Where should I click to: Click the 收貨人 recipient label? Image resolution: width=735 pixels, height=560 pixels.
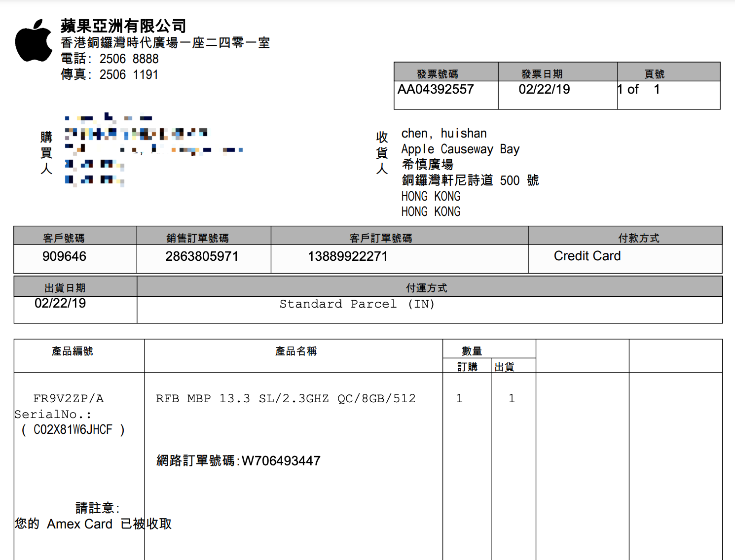click(x=382, y=153)
